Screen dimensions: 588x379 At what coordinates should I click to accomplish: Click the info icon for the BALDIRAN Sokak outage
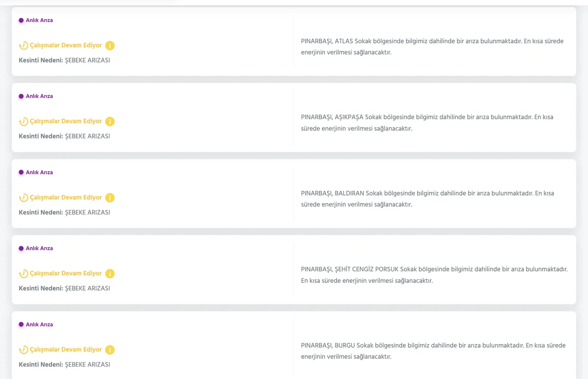[x=110, y=198]
